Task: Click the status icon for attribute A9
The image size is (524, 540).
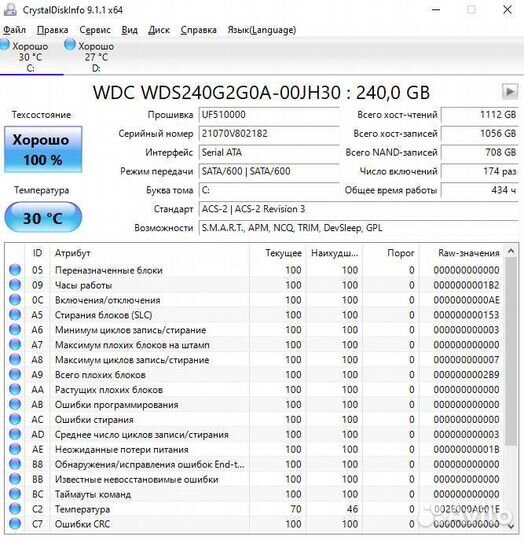Action: [15, 374]
